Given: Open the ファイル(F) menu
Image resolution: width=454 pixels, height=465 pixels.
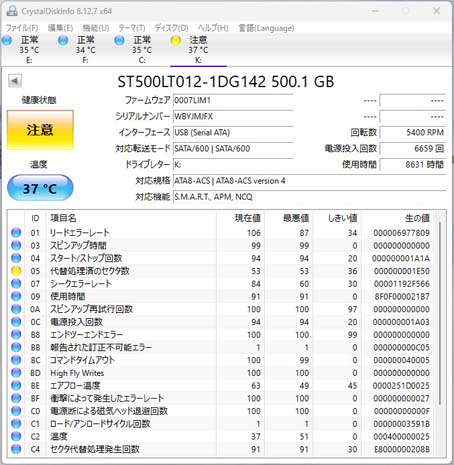Looking at the screenshot, I should click(x=22, y=28).
